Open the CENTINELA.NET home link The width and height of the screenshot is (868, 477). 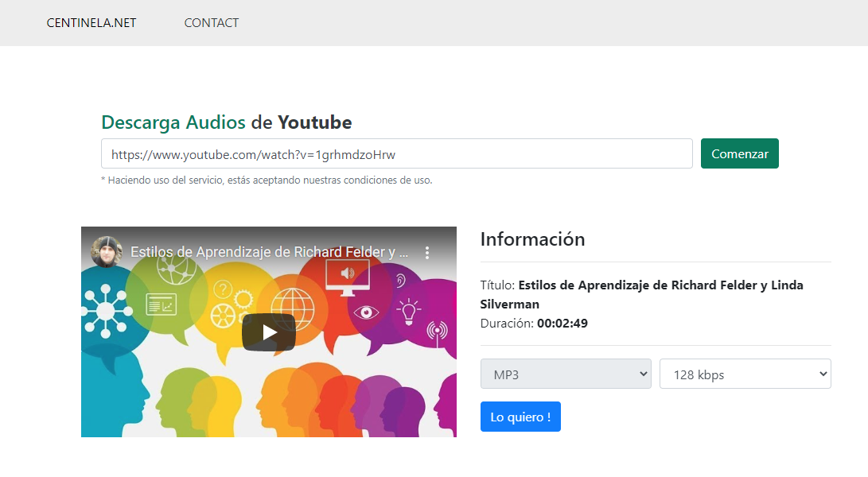click(91, 23)
